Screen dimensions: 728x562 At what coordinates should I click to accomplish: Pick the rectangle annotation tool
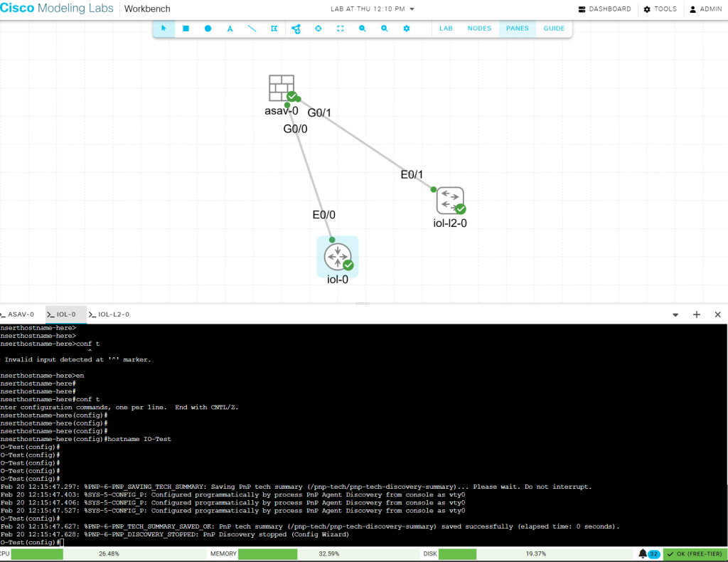(x=186, y=28)
